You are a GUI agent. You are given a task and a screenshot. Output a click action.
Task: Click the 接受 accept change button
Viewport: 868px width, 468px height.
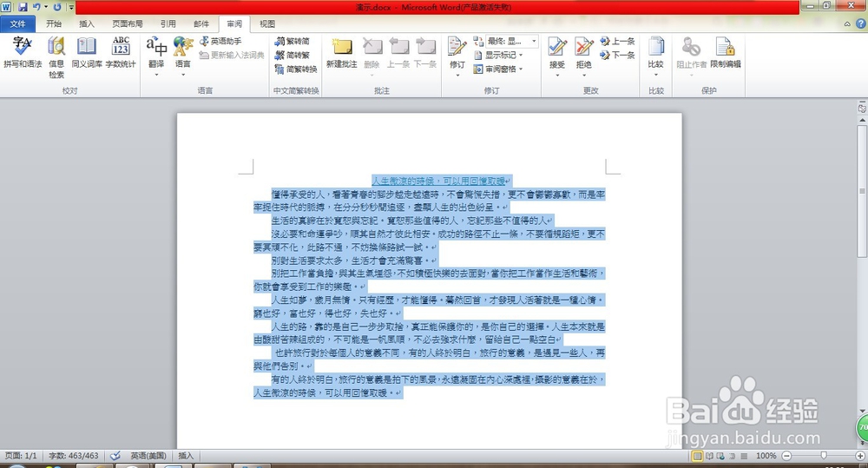point(557,56)
